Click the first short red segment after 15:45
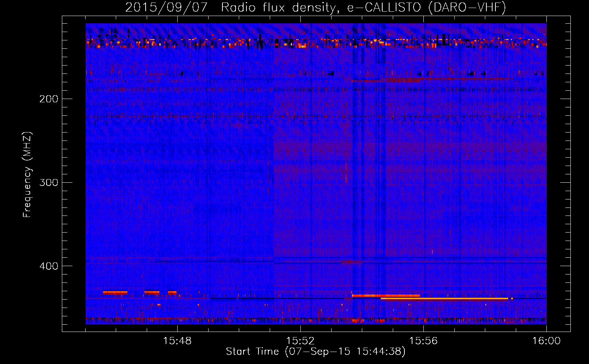This screenshot has height=364, width=589. pos(115,292)
